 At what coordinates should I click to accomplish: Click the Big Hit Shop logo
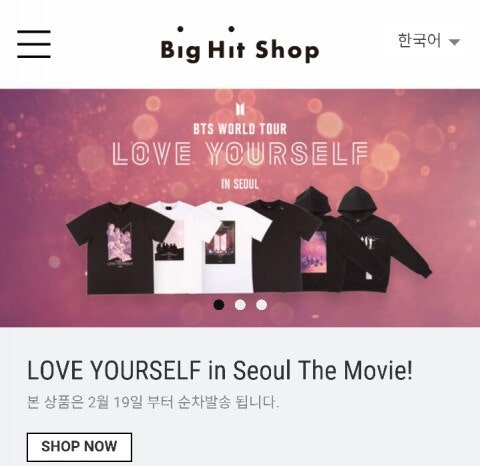pos(240,45)
